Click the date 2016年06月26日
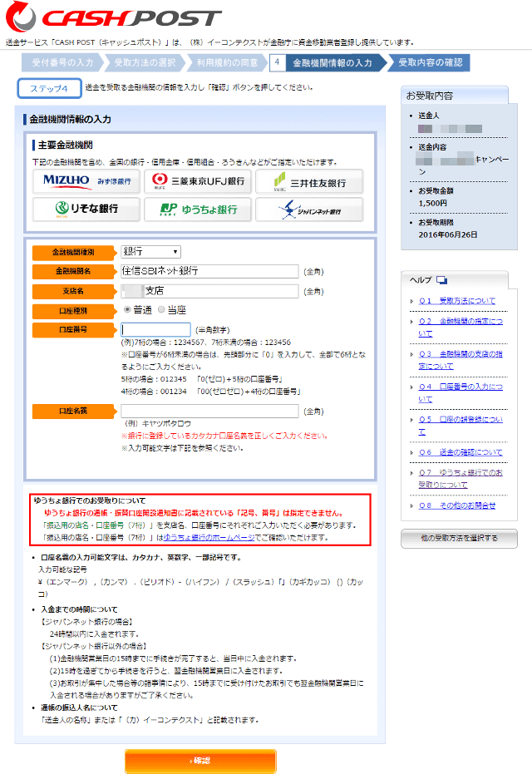Viewport: 532px width, 774px height. point(447,235)
